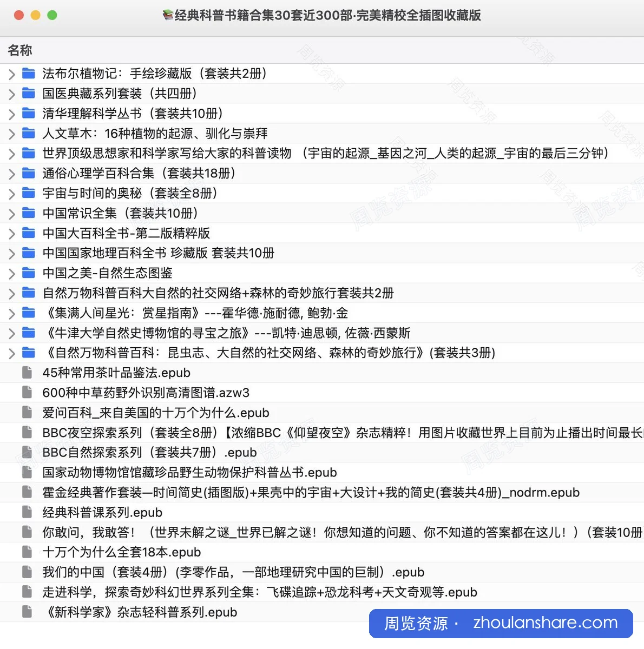Click file icon of 十万个为什么全套18本.epub

27,552
